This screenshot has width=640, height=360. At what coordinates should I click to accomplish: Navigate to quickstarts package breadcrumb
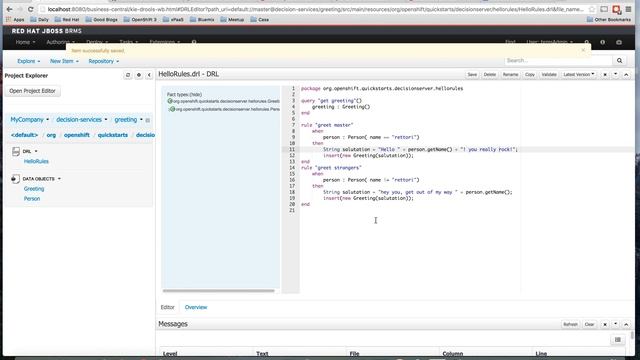point(113,135)
